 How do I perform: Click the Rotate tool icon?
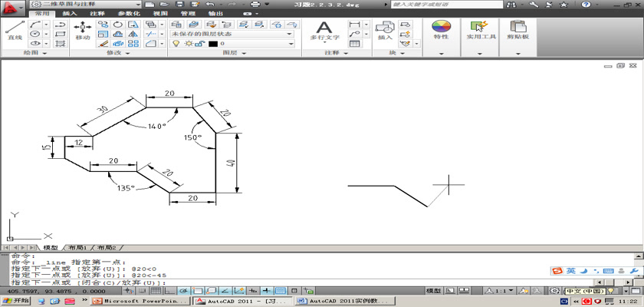[x=118, y=25]
